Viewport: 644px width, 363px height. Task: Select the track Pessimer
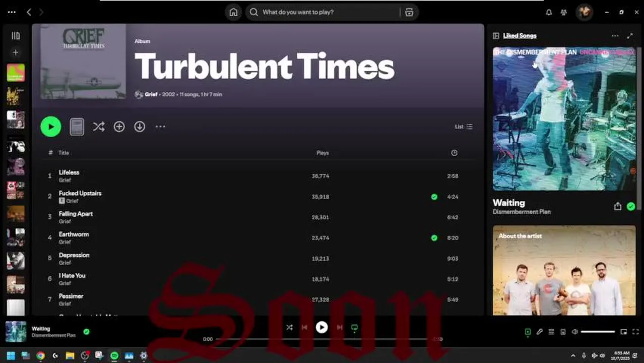[71, 296]
